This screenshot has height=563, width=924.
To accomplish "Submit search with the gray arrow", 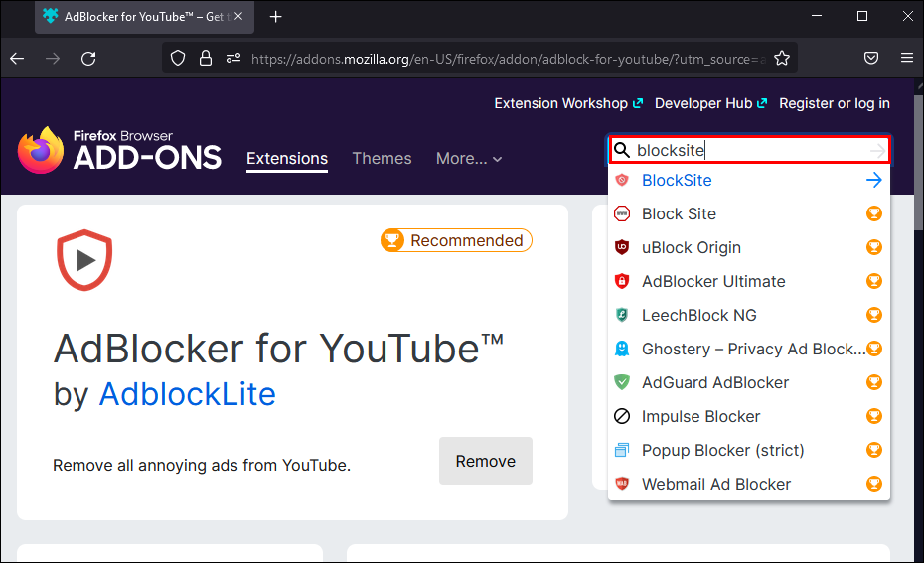I will point(877,151).
